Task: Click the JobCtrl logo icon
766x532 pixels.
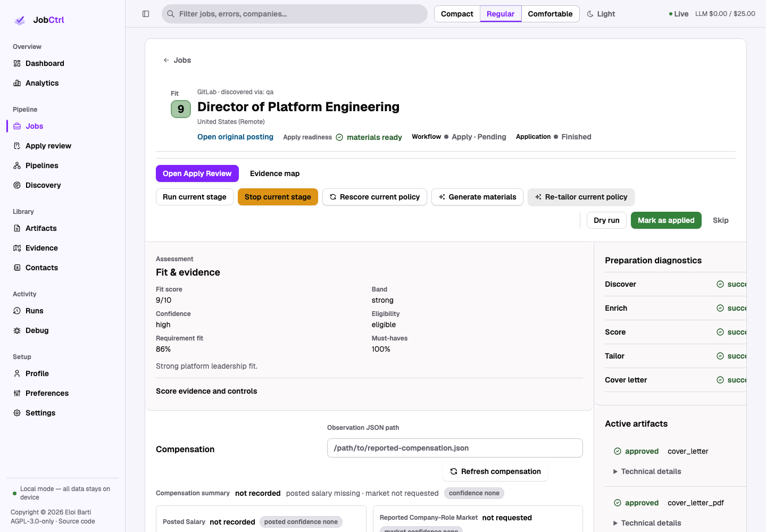Action: pos(20,20)
